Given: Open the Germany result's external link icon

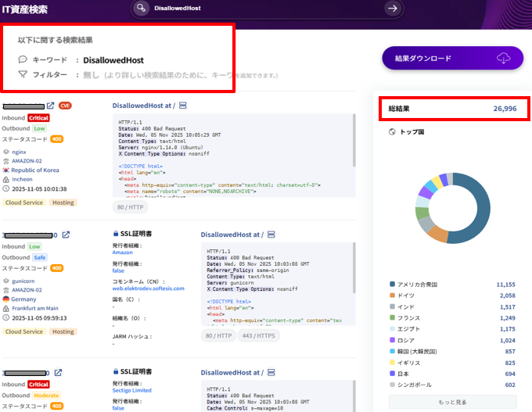Looking at the screenshot, I should [66, 235].
